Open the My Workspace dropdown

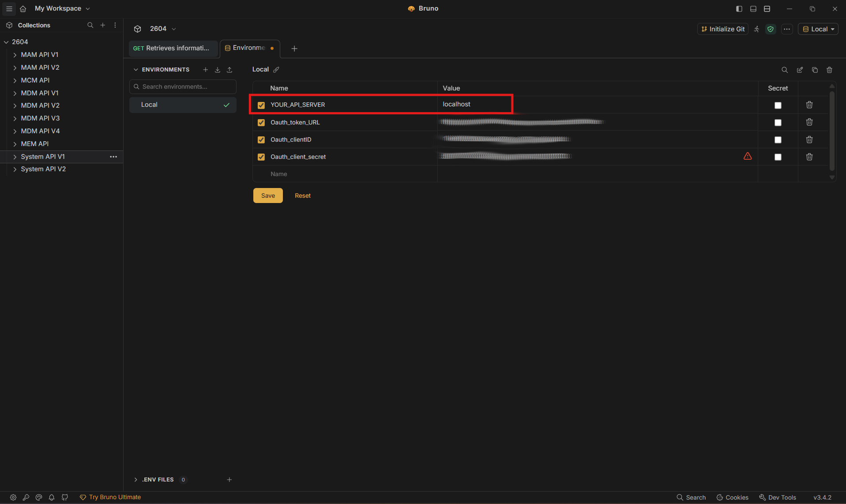pos(62,8)
